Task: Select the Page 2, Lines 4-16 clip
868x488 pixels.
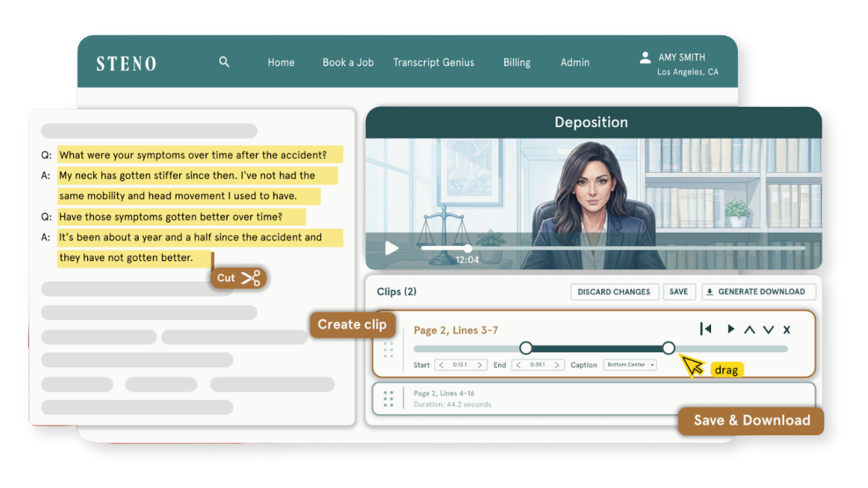Action: [x=594, y=398]
